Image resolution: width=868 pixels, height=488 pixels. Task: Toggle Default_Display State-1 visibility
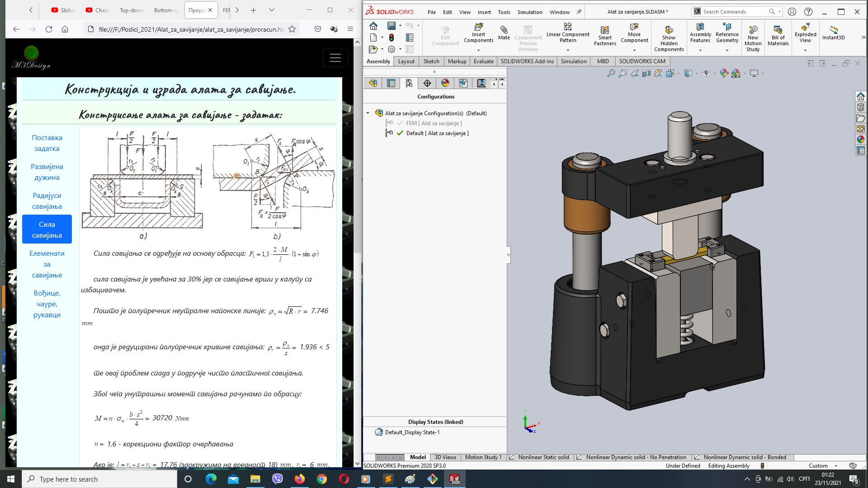(x=378, y=432)
